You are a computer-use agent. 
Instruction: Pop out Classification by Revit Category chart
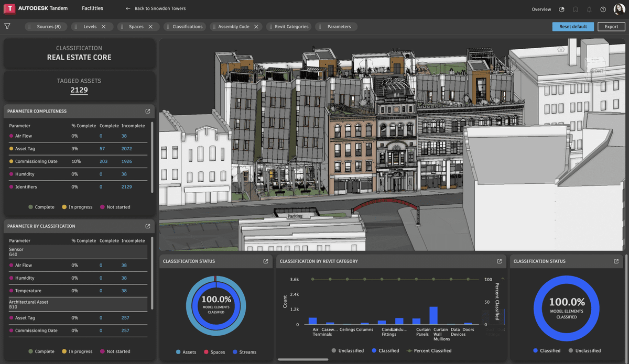(499, 261)
